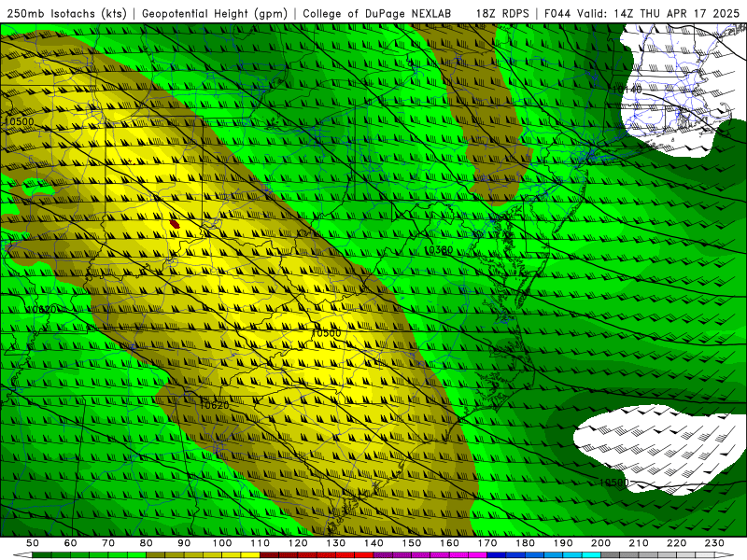This screenshot has height=560, width=747.
Task: Click the 10620 contour label at left edge
Action: click(x=42, y=310)
